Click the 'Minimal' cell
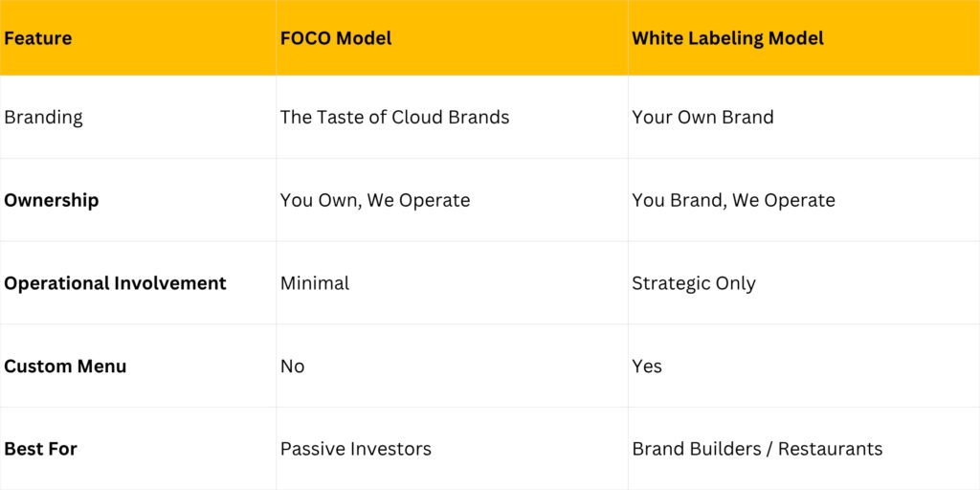The image size is (980, 490). click(315, 283)
